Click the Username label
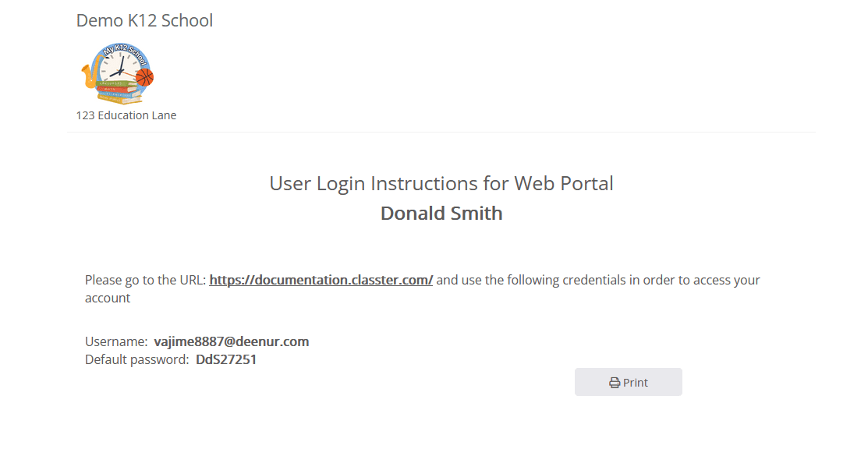 tap(116, 341)
